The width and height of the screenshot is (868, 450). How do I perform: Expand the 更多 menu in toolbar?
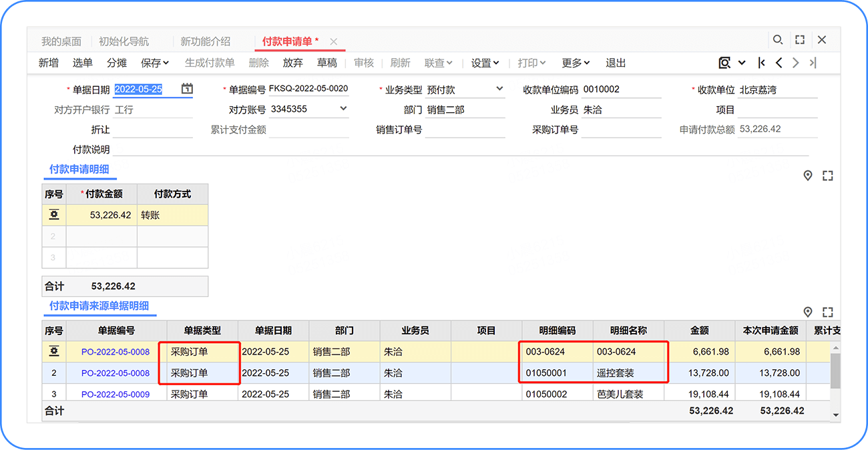(x=576, y=63)
